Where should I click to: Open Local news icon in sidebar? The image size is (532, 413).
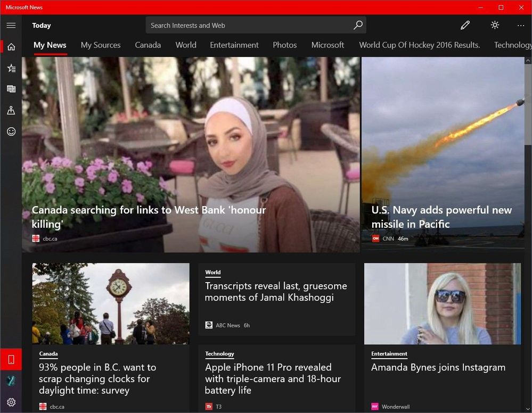click(x=11, y=110)
